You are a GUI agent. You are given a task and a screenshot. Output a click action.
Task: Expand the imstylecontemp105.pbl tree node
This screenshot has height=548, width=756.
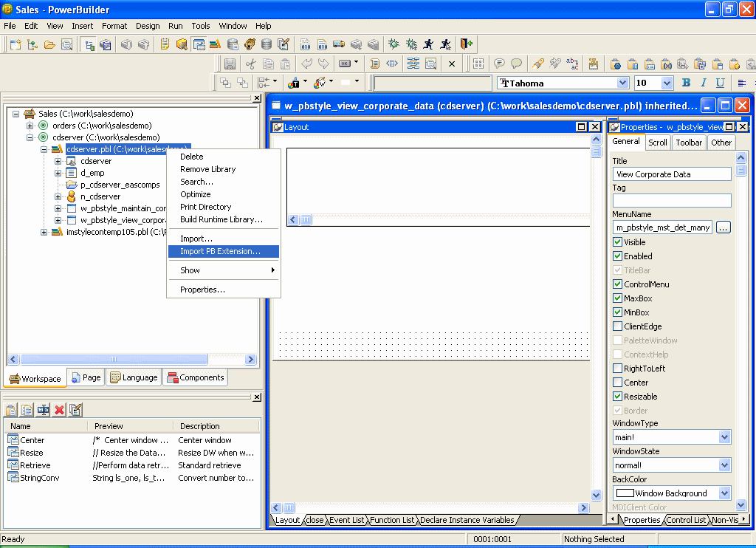click(44, 232)
